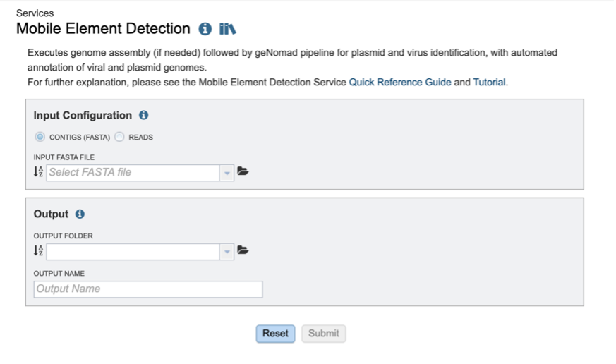The image size is (616, 364).
Task: Expand the Output Folder dropdown arrow
Action: [x=227, y=251]
